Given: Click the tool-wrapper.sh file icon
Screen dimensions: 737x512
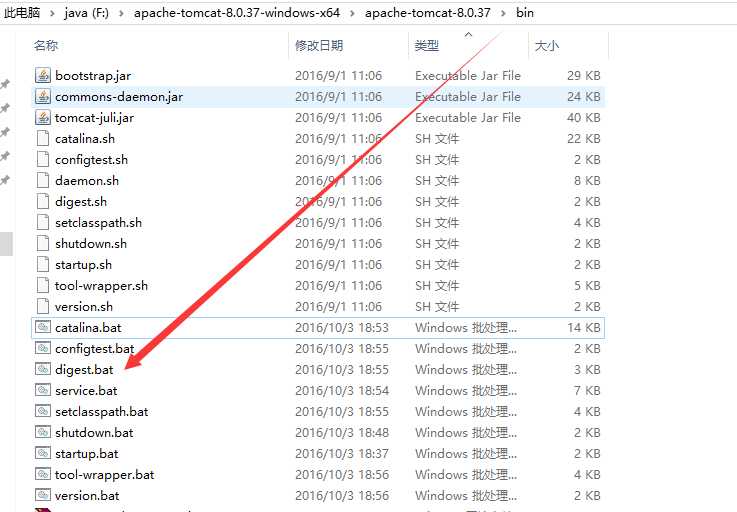Looking at the screenshot, I should pos(43,285).
